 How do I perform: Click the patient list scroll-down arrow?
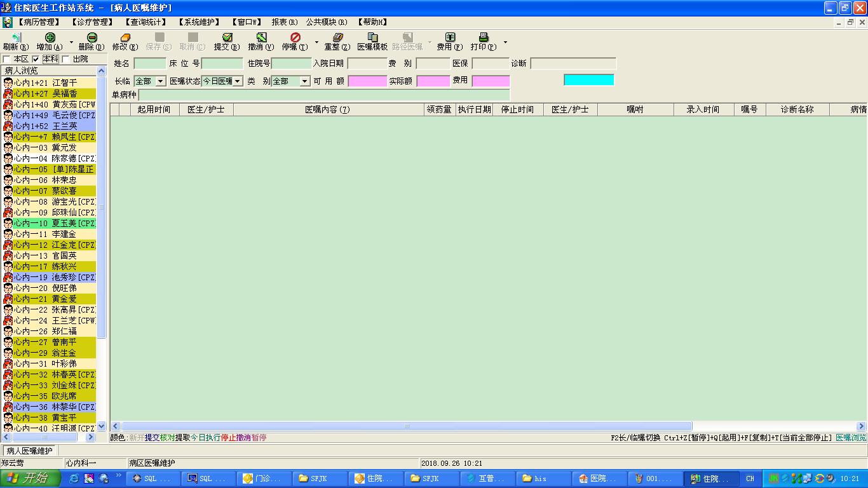click(102, 428)
